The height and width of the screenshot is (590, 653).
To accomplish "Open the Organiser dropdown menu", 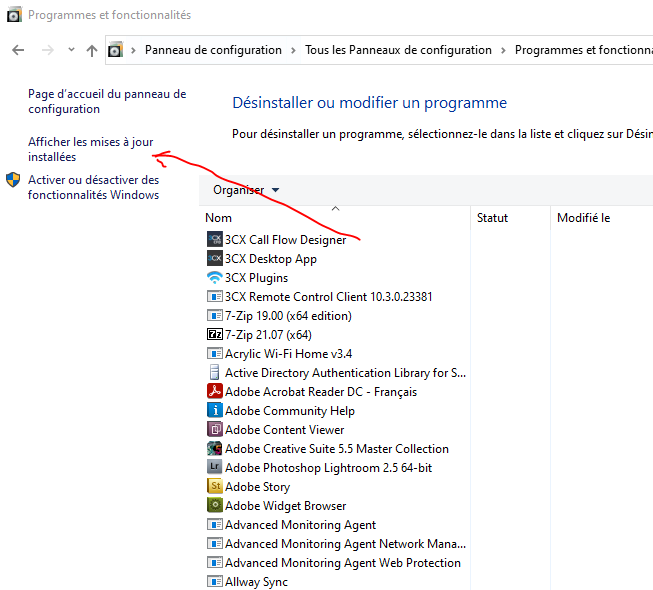I will pos(246,190).
